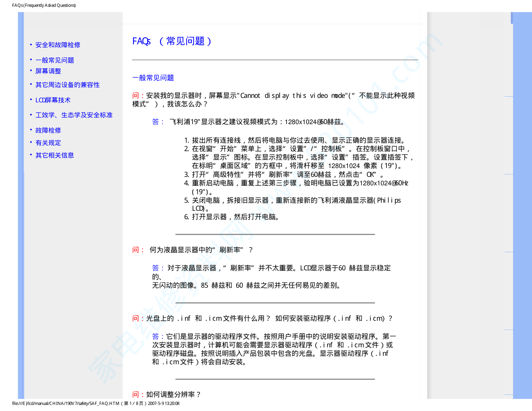Screen dimensions: 532x411
Task: Click answer text 它们是显示器的驱动程序文件
Action: (274, 349)
